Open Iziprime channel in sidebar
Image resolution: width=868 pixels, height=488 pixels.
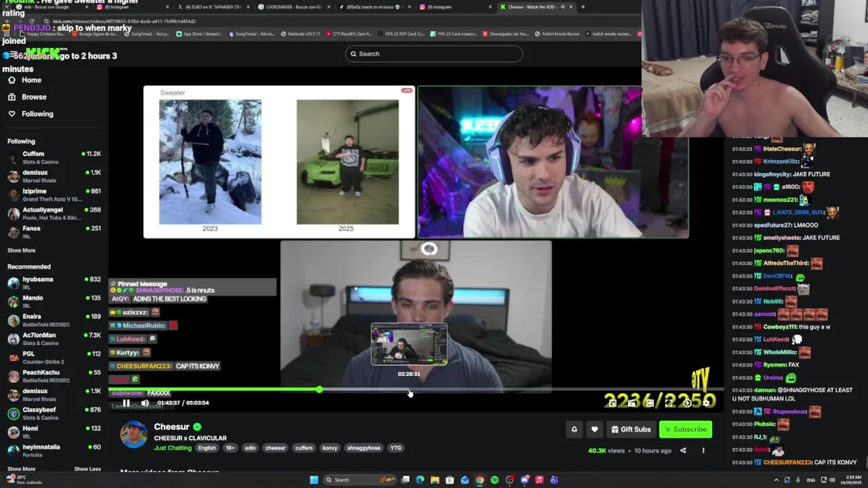coord(54,195)
